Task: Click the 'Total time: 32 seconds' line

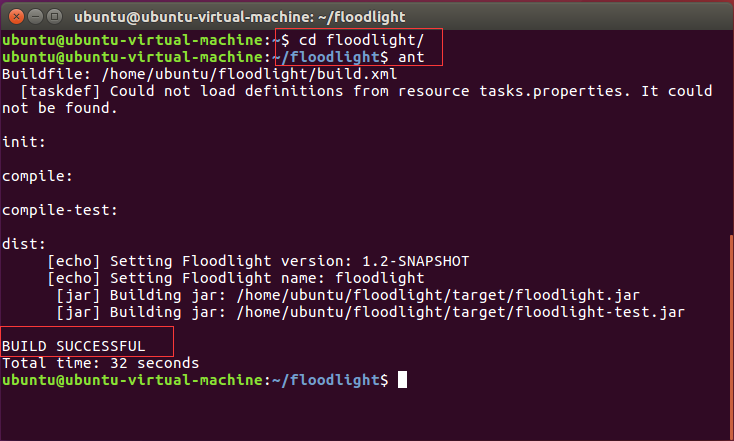Action: [x=100, y=363]
